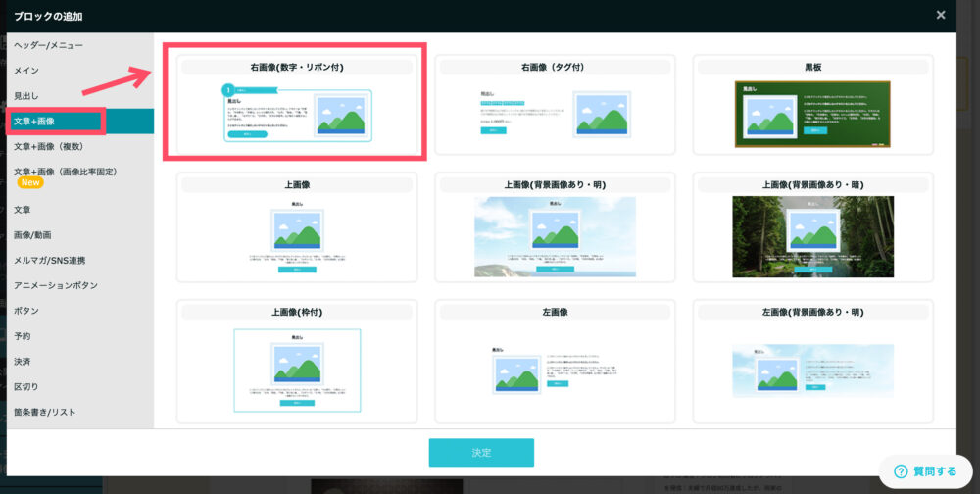
Task: Choose the 上画像(背景画像あり・明) template
Action: click(x=555, y=227)
